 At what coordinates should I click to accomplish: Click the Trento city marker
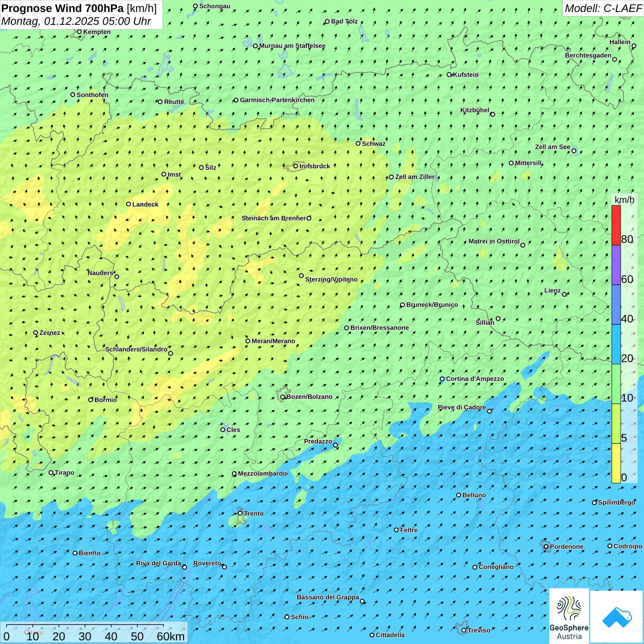pyautogui.click(x=240, y=513)
